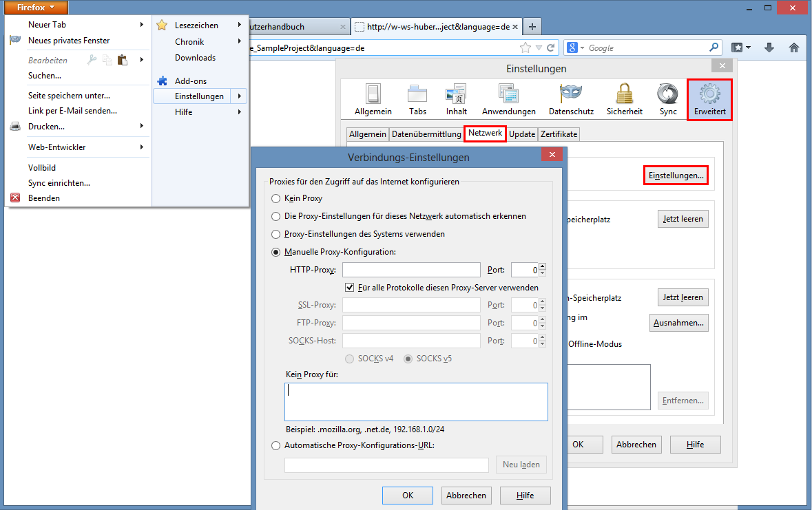Select the Anwendungen settings icon
812x510 pixels.
(508, 98)
